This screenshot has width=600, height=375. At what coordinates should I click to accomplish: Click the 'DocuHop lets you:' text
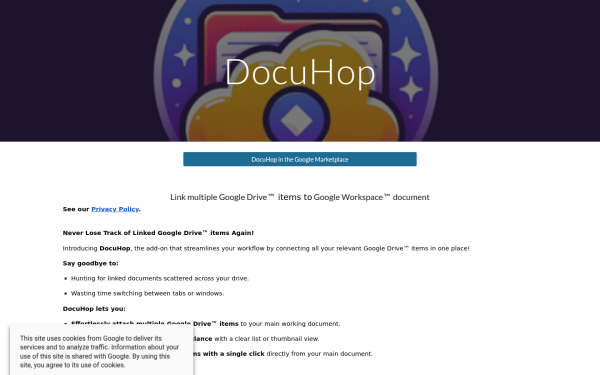(94, 308)
